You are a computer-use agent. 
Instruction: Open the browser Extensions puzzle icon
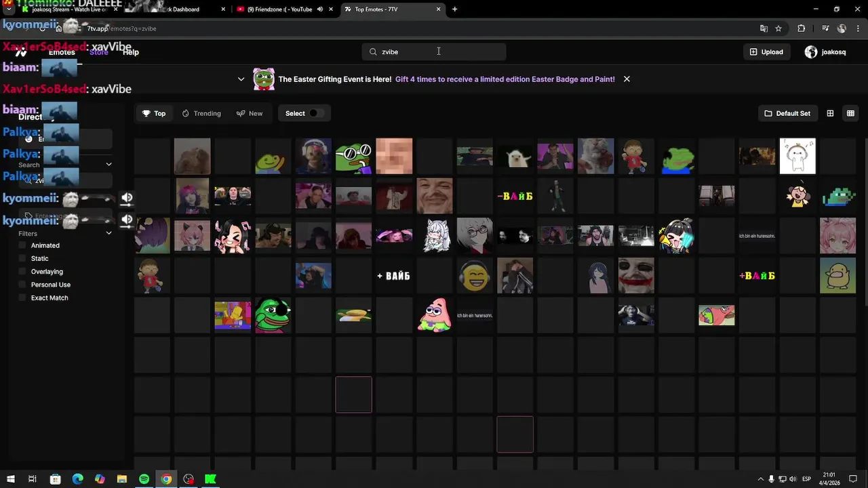802,28
